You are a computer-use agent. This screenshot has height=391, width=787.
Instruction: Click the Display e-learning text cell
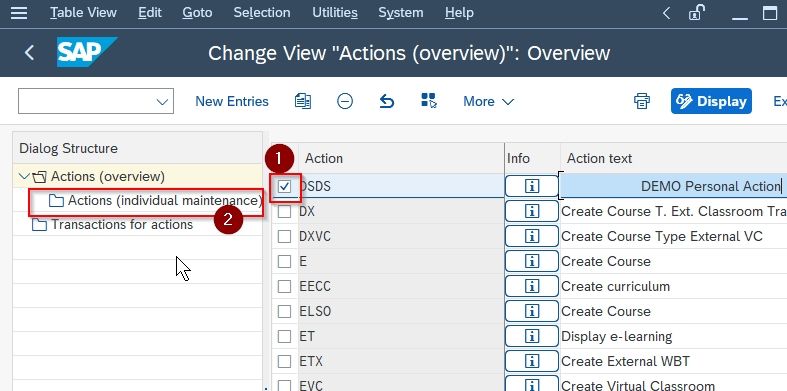(616, 336)
